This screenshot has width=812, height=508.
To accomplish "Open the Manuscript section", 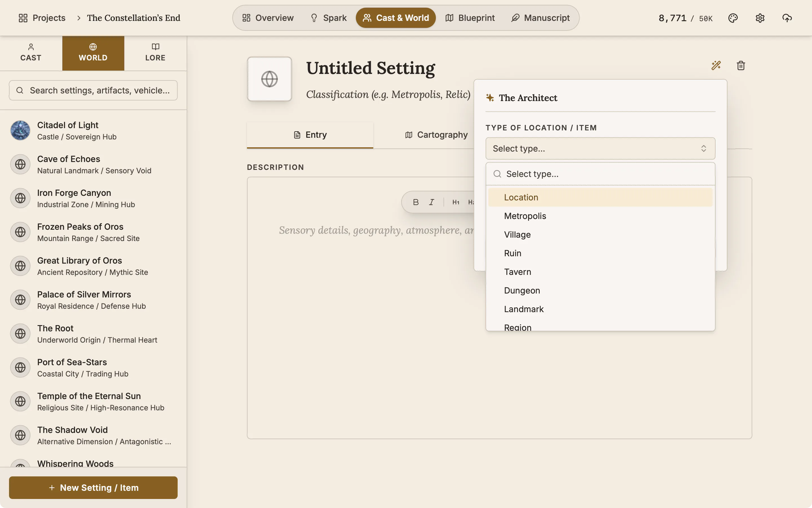I will point(540,18).
